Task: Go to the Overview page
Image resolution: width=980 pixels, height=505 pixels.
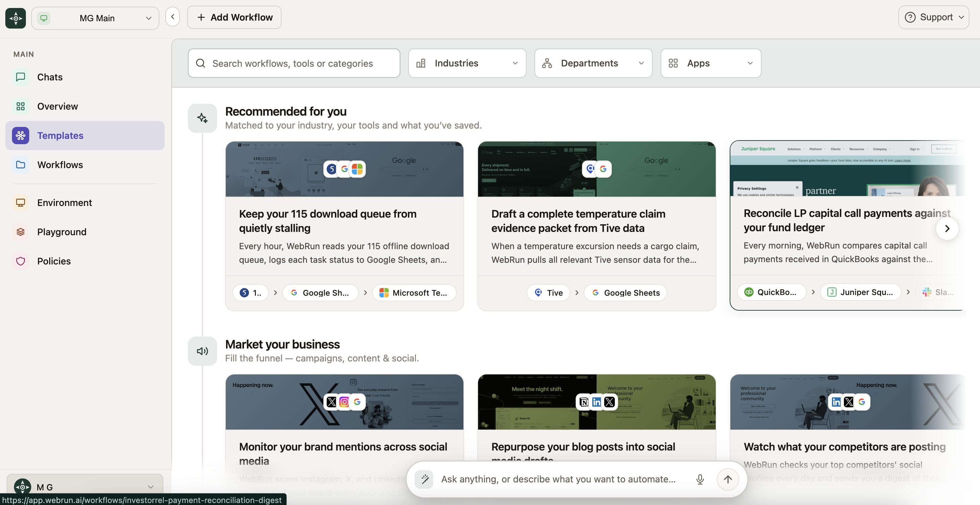Action: click(85, 106)
